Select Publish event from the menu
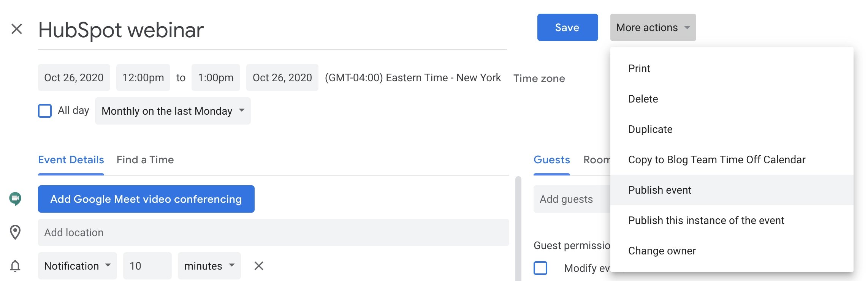 (660, 190)
